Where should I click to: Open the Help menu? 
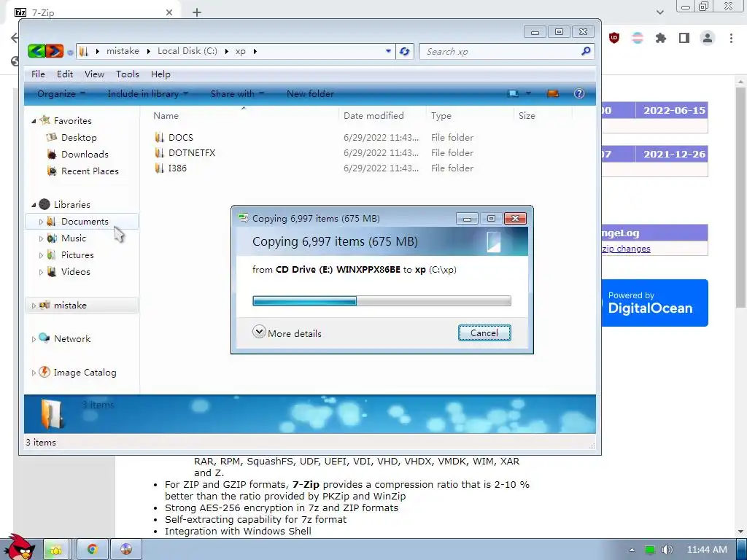click(x=160, y=74)
